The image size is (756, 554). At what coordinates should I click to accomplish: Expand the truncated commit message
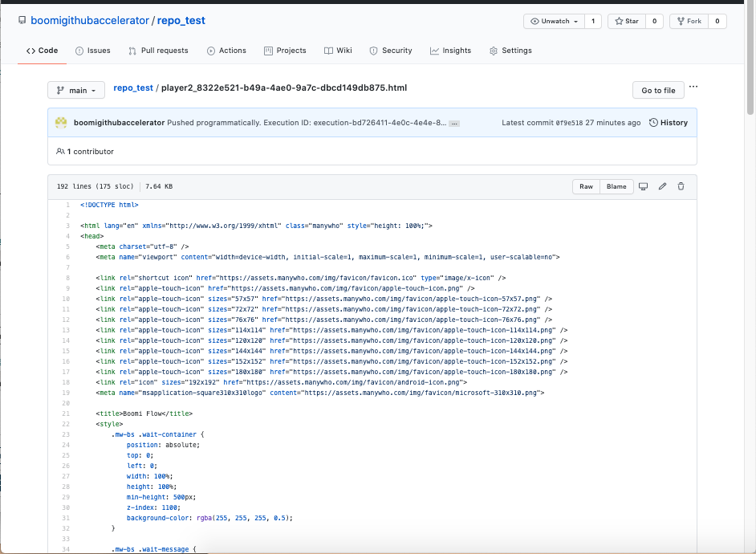coord(453,122)
